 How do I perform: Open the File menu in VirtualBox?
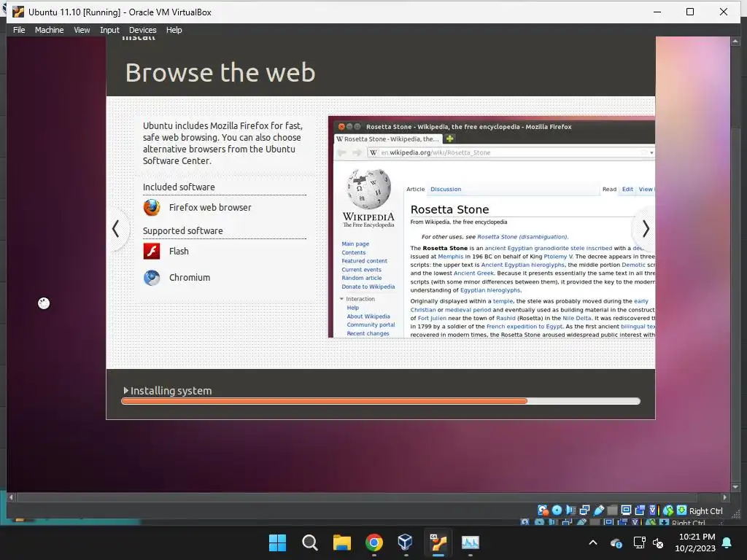tap(19, 30)
